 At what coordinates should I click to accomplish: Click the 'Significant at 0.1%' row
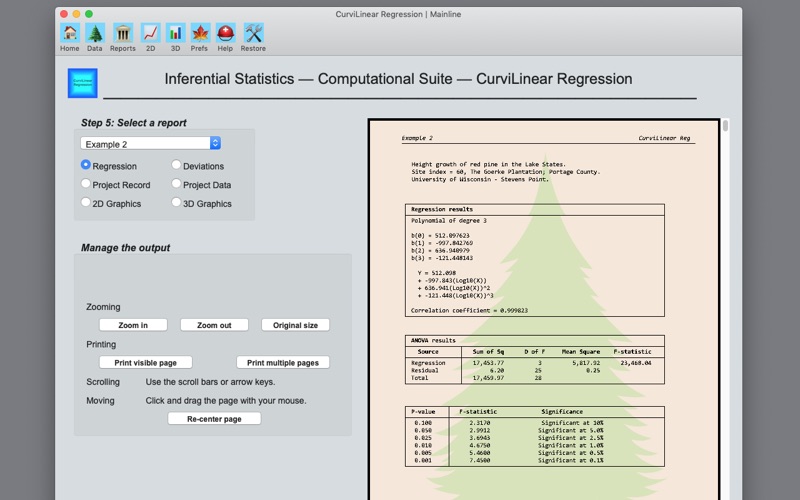coord(570,460)
